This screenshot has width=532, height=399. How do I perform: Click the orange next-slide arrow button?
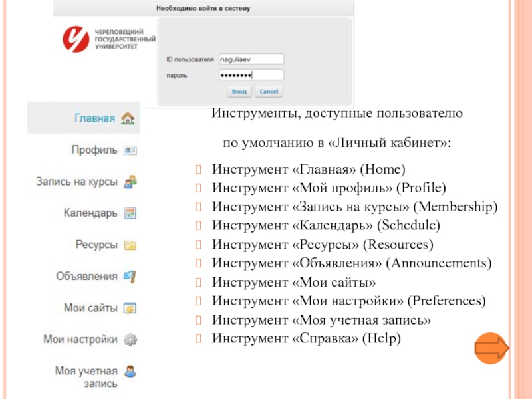coord(491,348)
